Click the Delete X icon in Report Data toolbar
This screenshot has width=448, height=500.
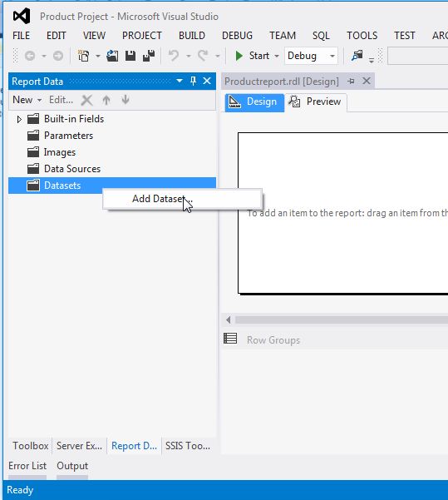point(86,100)
